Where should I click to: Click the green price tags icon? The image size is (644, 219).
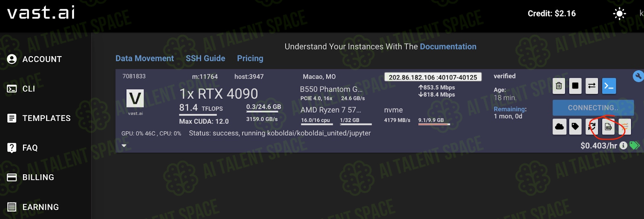[634, 146]
